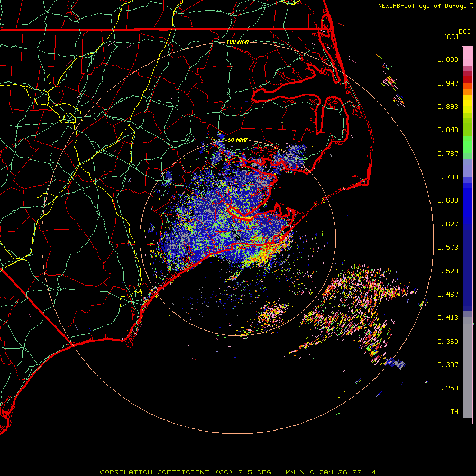The image size is (476, 476).
Task: Click the 0.840 legend value
Action: (x=448, y=130)
